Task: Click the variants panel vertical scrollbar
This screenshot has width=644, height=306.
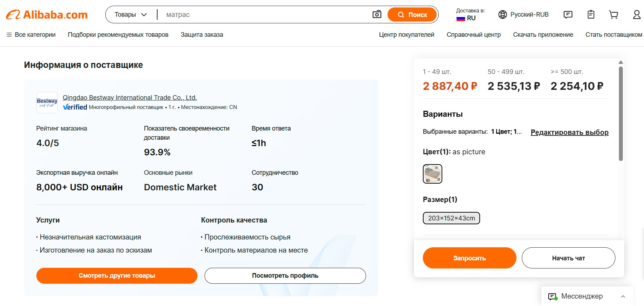Action: tap(621, 113)
